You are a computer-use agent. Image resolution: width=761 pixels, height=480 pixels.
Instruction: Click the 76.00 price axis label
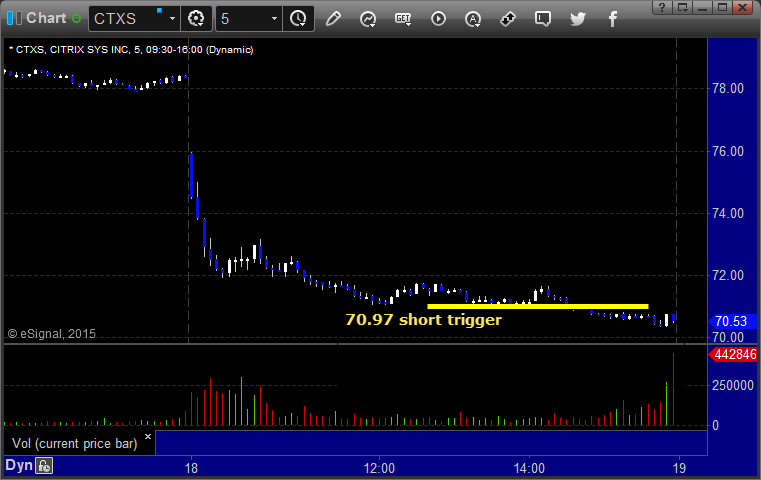(728, 151)
